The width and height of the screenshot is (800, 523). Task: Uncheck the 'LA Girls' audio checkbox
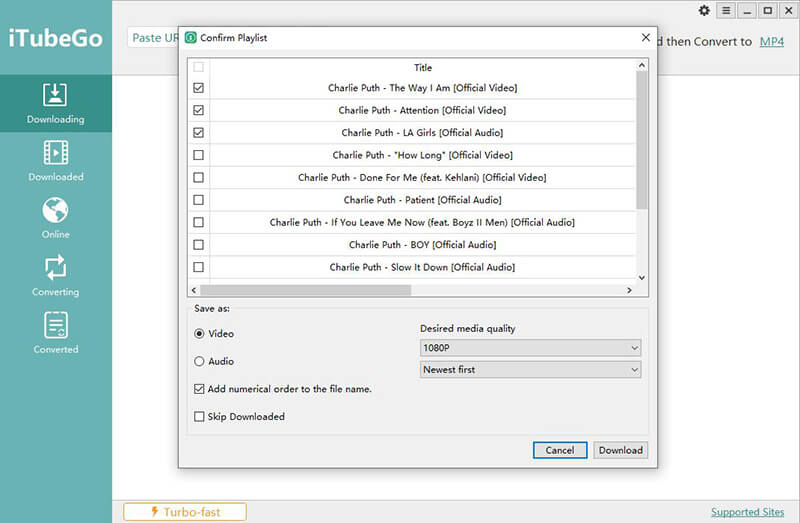click(198, 133)
